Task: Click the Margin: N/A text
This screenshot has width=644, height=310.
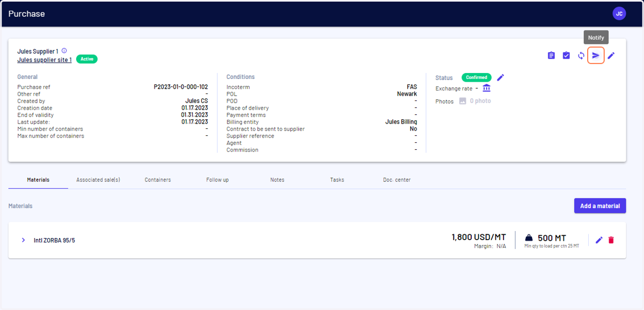Action: [490, 246]
